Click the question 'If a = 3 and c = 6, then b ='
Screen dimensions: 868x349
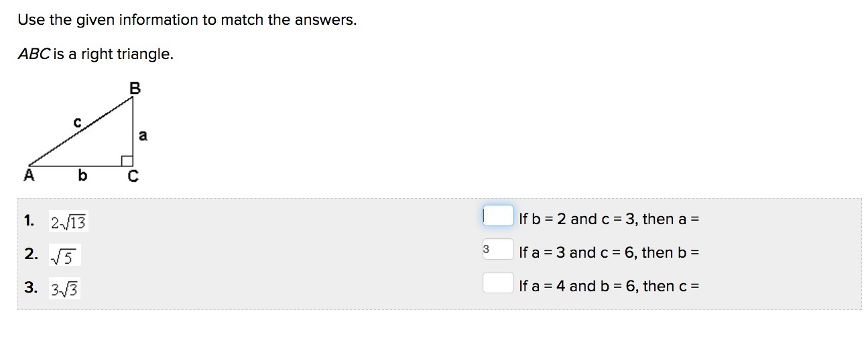coord(609,252)
